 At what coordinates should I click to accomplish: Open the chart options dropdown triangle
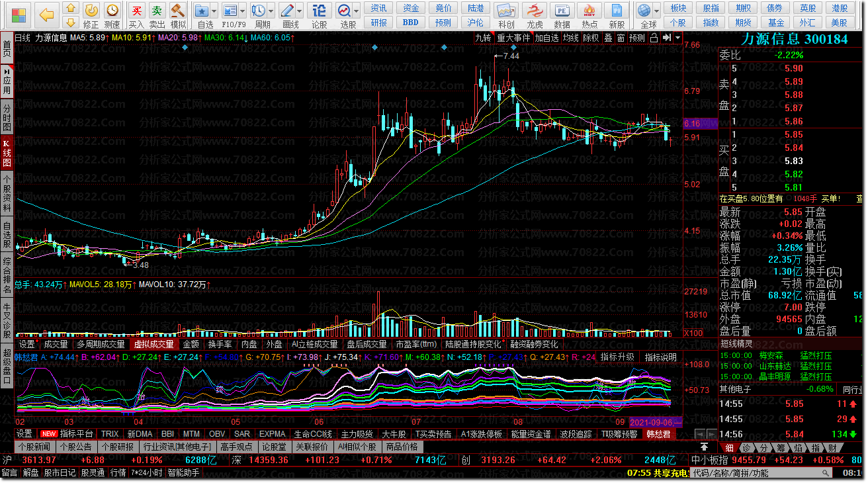coord(678,38)
